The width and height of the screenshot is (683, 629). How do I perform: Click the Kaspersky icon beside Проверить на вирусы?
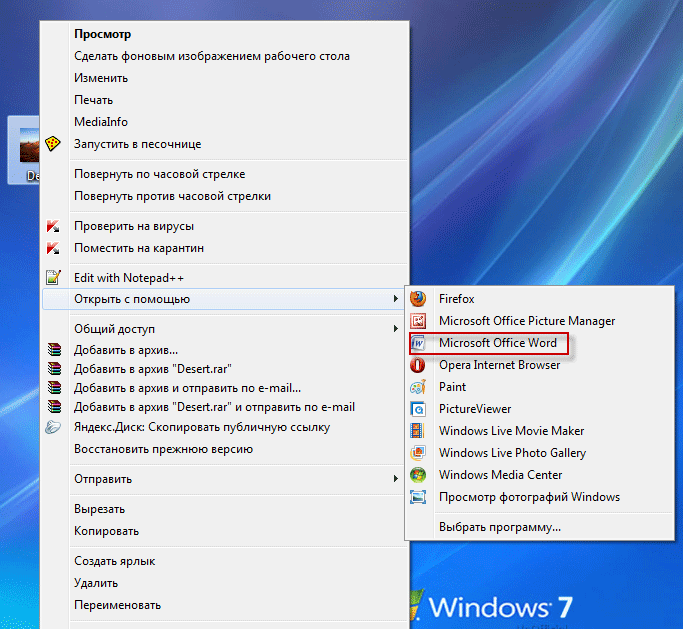53,226
